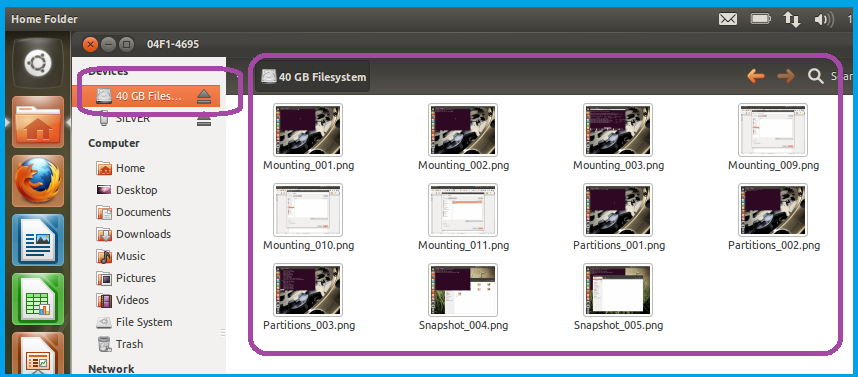The image size is (858, 377).
Task: Click the Partitions_002.png file name
Action: [774, 245]
